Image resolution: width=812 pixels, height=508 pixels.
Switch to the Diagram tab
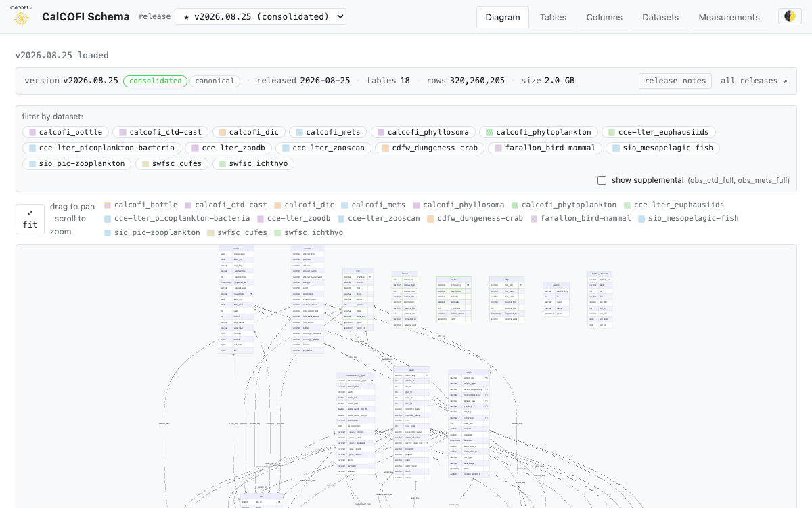pos(503,17)
